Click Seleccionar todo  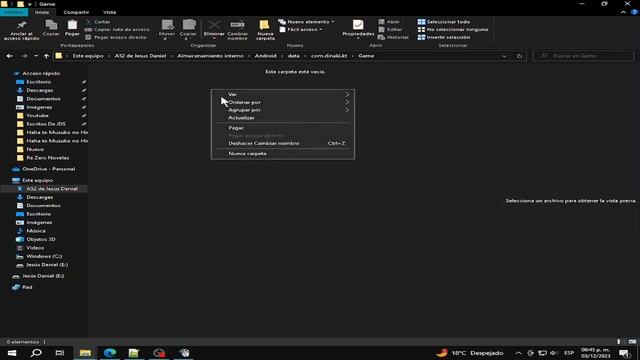444,22
